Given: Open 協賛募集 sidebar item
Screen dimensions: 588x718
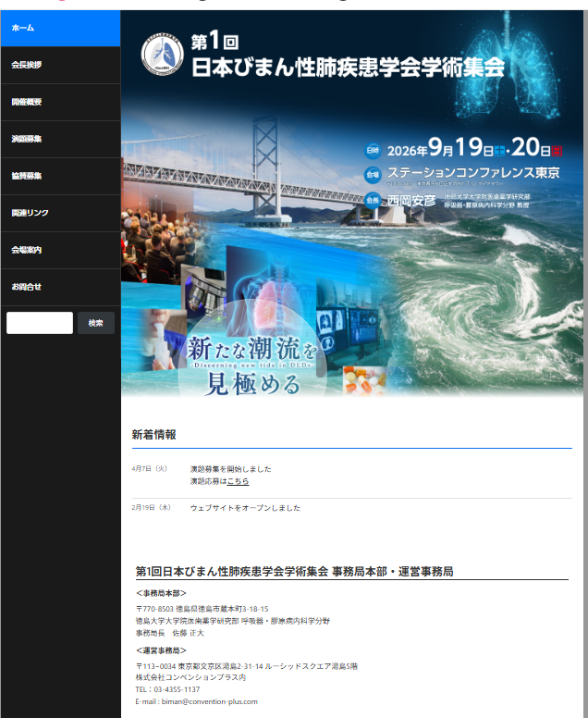Looking at the screenshot, I should 60,177.
